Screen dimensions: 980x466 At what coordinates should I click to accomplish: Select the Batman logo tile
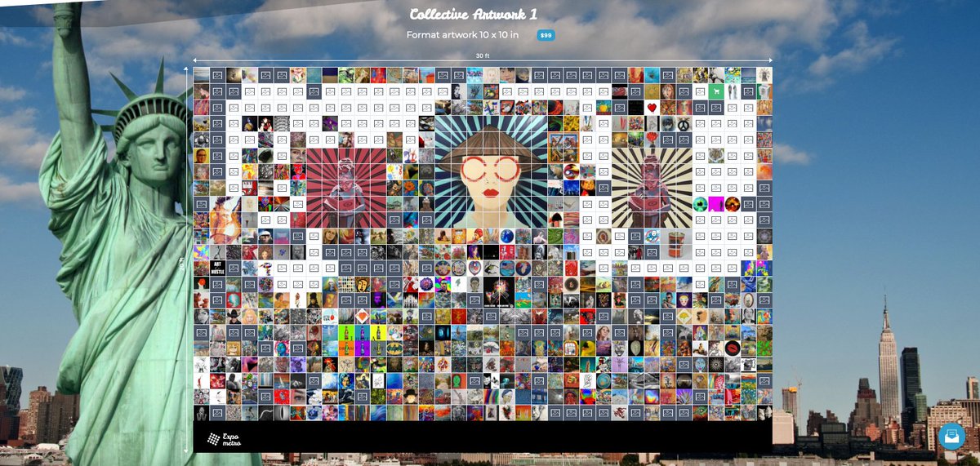394,348
